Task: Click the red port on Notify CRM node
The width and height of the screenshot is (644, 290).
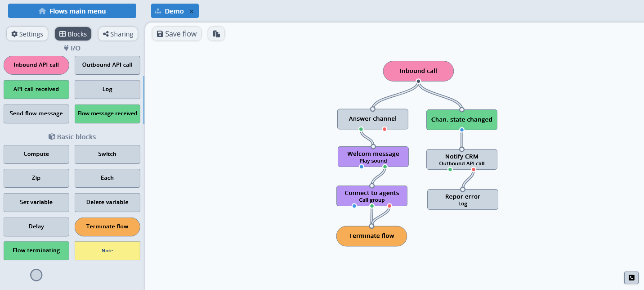Action: click(474, 169)
